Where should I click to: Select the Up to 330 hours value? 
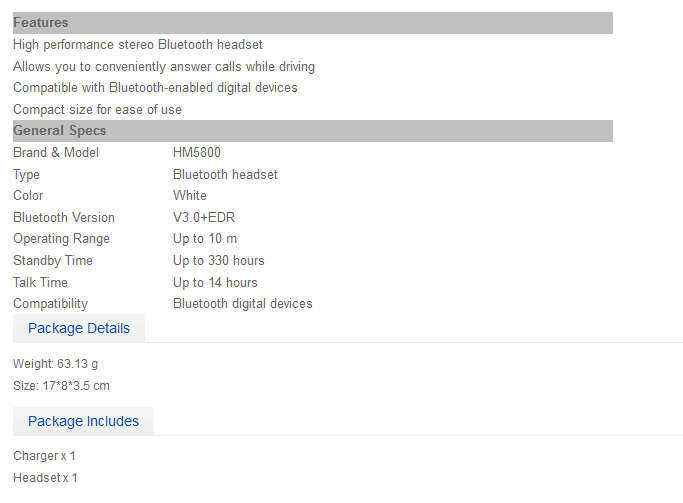(x=219, y=260)
